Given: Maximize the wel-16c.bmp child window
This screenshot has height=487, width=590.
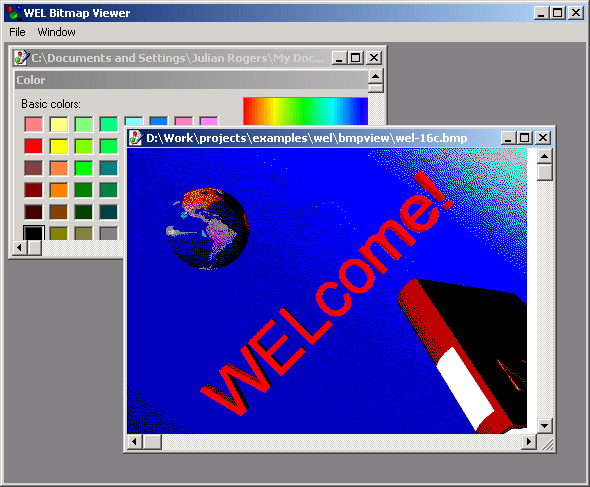Looking at the screenshot, I should [x=525, y=138].
